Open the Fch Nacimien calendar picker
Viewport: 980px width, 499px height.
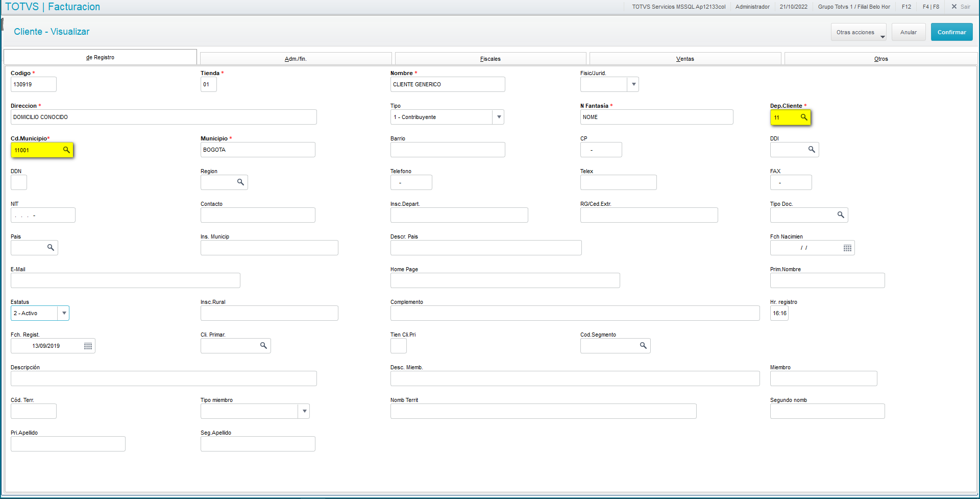(x=847, y=248)
